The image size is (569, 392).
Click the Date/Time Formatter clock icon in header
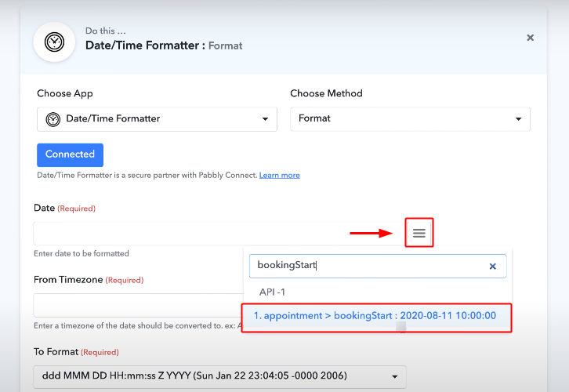(x=54, y=42)
